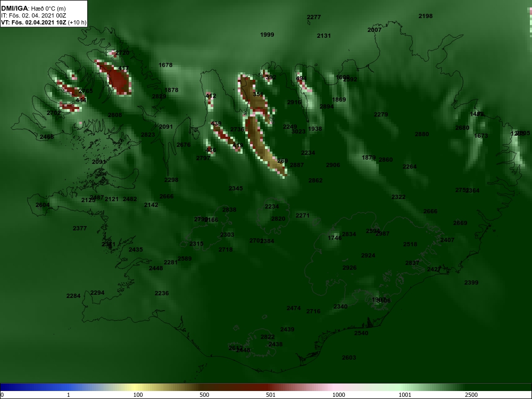532x399 pixels.
Task: Select the value 2808 on the map
Action: click(115, 115)
